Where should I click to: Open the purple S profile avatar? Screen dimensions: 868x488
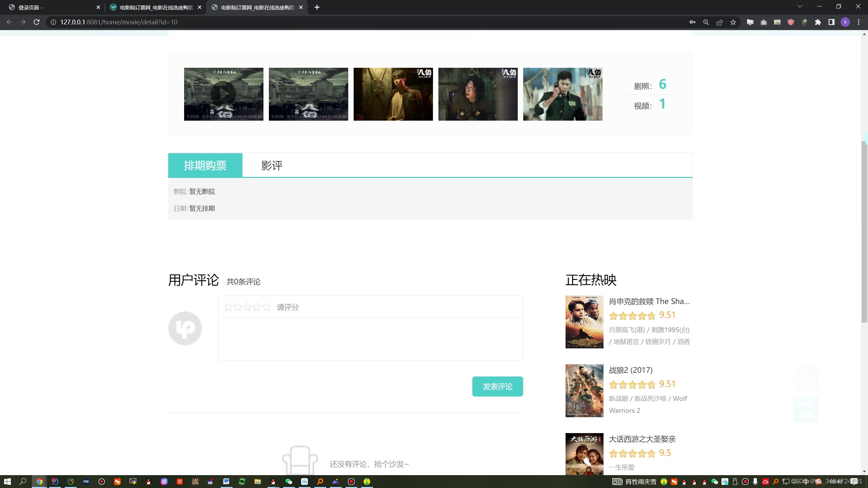[845, 22]
